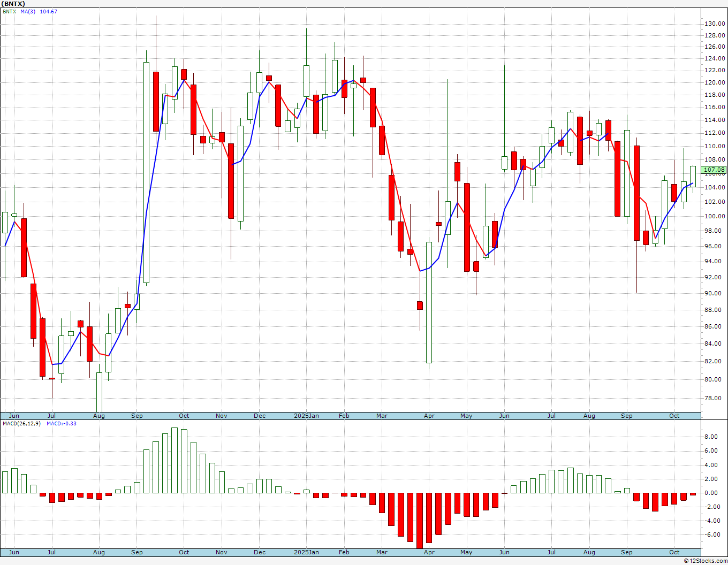Viewport: 728px width, 565px height.
Task: Click the 118.00 price axis label
Action: point(715,95)
